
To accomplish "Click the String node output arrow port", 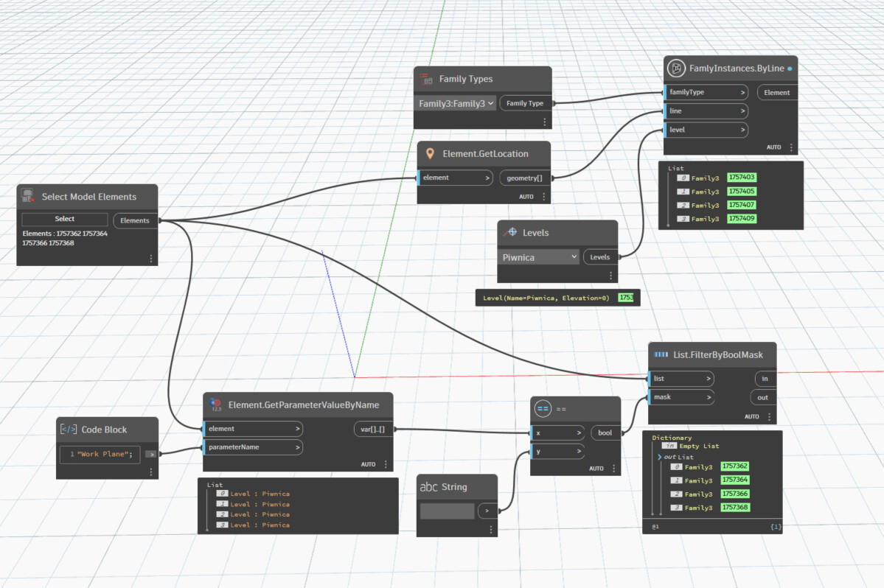I will 487,511.
